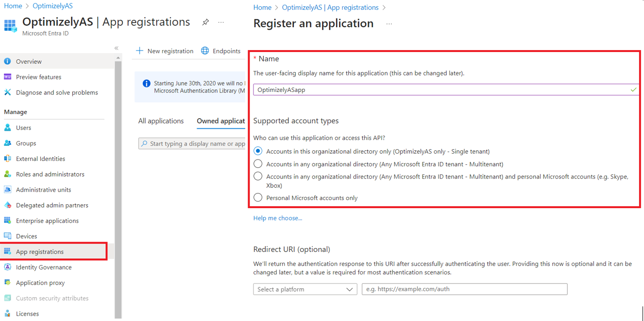Click the New registration button

click(165, 51)
